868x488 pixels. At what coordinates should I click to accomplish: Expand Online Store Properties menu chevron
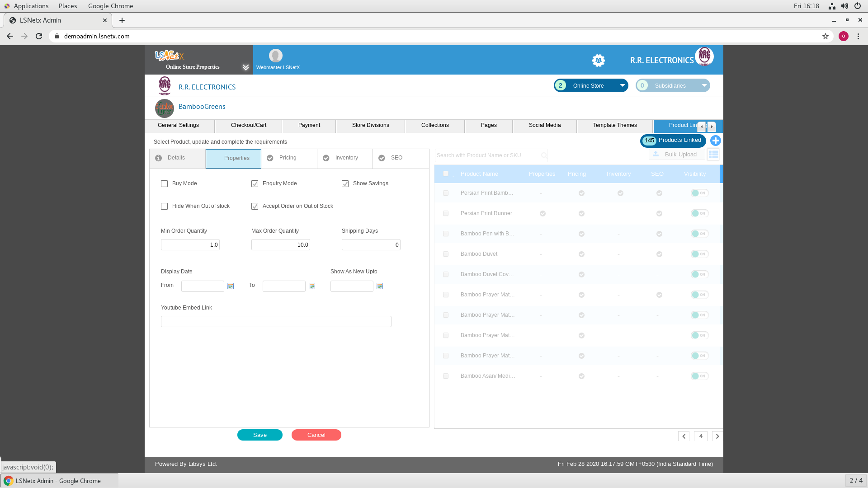245,67
